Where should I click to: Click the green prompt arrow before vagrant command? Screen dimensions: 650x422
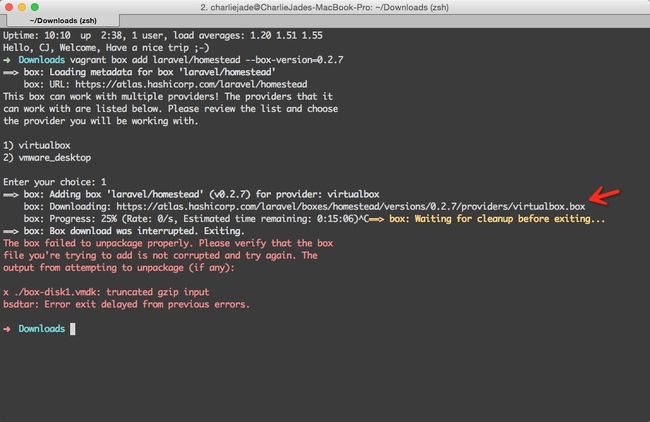(7, 60)
